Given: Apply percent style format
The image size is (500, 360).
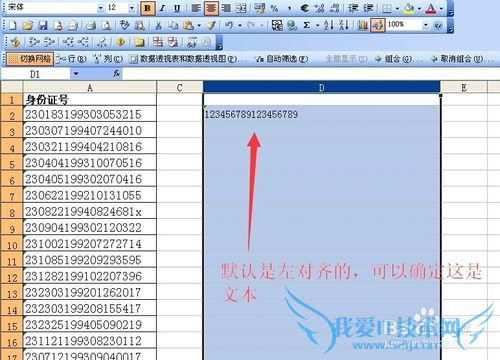Looking at the screenshot, I should point(274,8).
